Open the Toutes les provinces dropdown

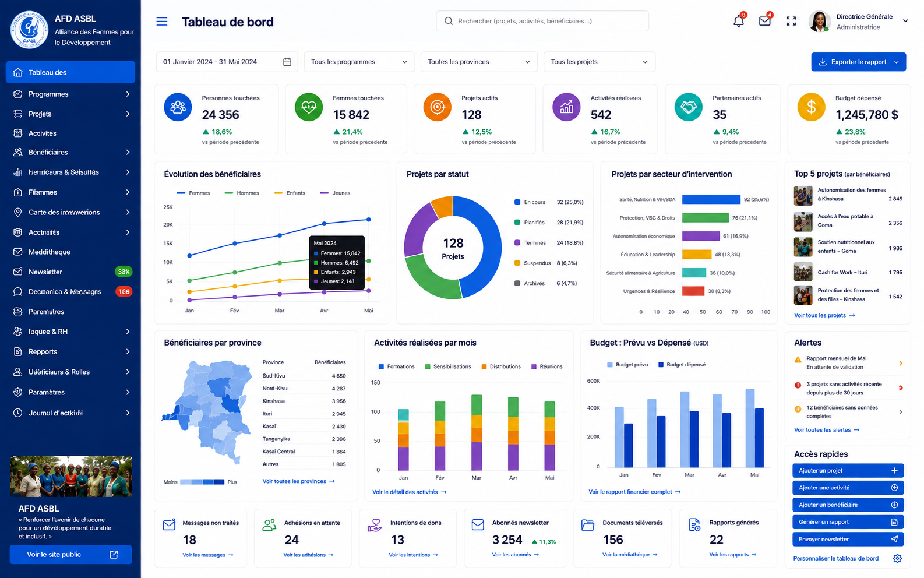pyautogui.click(x=479, y=62)
